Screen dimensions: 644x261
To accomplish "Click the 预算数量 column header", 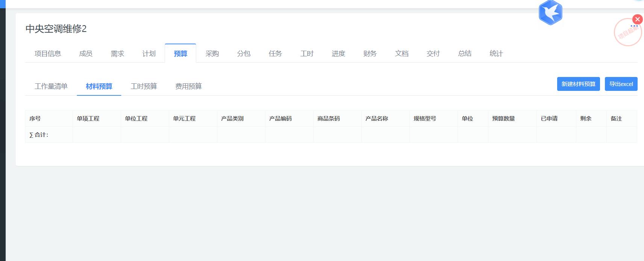I will click(503, 119).
